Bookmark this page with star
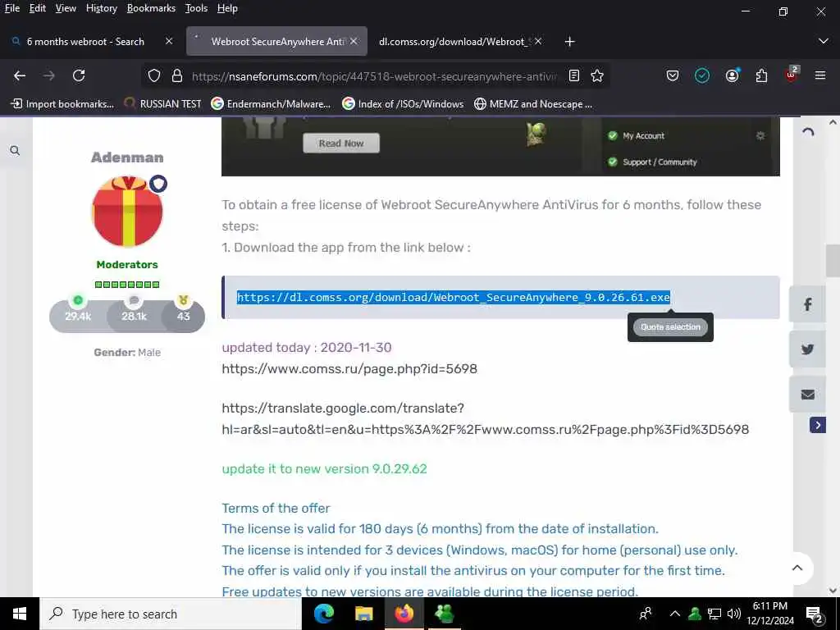The image size is (840, 630). coord(597,76)
